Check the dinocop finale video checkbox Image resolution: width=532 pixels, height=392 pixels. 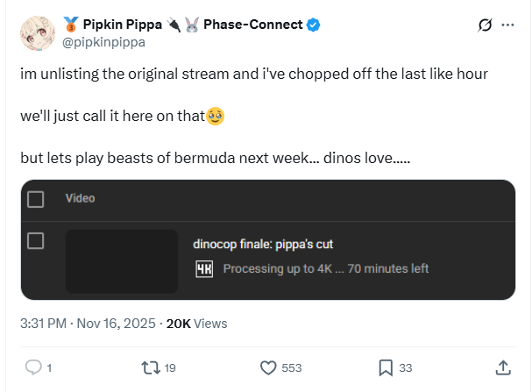click(x=36, y=240)
